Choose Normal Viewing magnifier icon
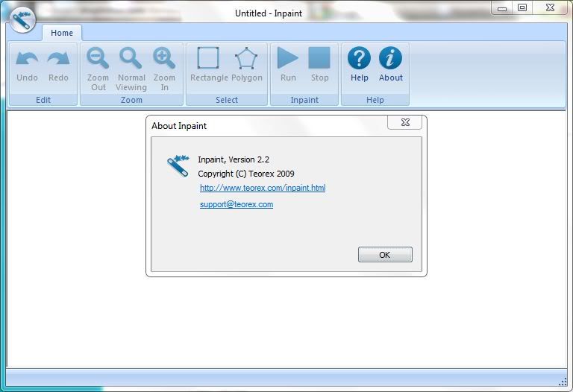Image resolution: width=573 pixels, height=392 pixels. [x=131, y=59]
